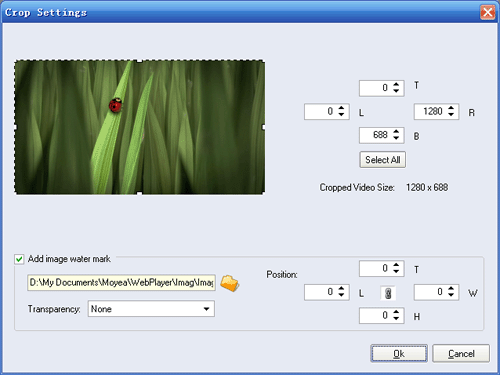Increase the crop Top value
The width and height of the screenshot is (500, 375).
tap(396, 85)
